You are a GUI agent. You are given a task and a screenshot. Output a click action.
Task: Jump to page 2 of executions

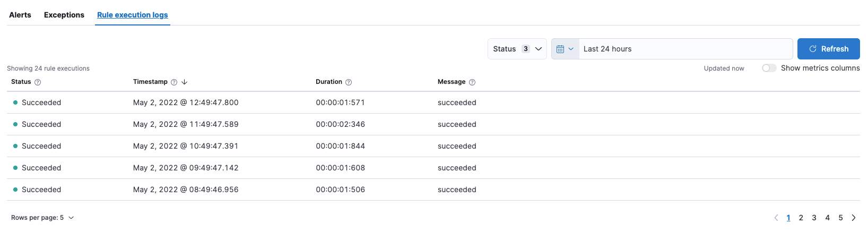click(x=801, y=218)
